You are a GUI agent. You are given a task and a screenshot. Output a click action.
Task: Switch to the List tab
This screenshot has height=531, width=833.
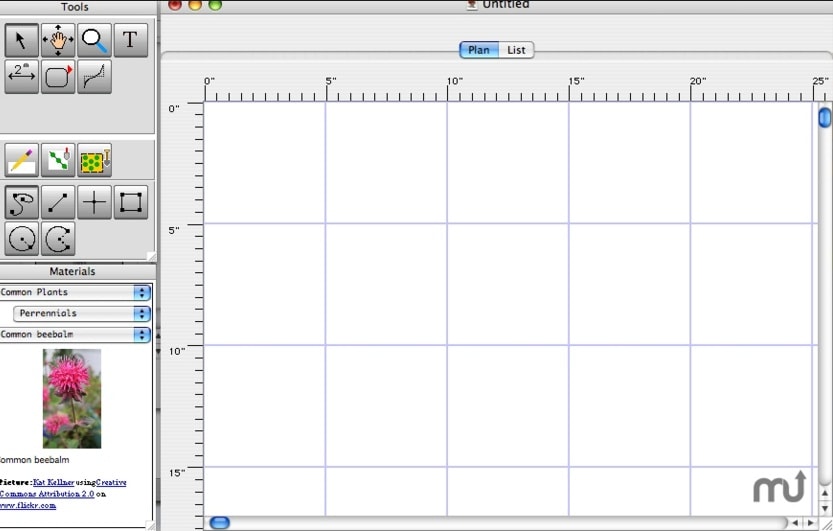pyautogui.click(x=516, y=50)
